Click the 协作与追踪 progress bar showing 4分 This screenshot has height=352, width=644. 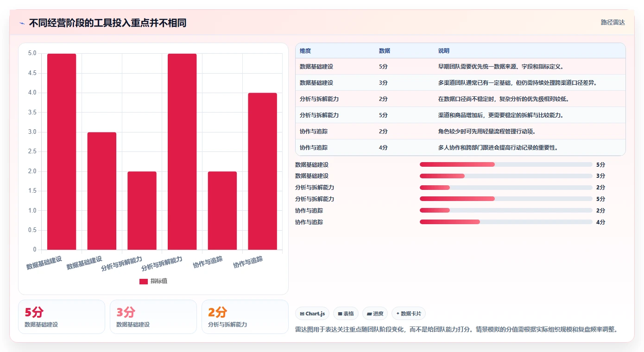coord(506,222)
